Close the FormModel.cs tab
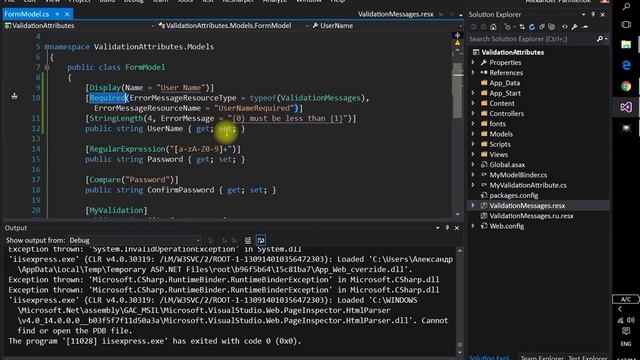The image size is (640, 360). (x=67, y=14)
